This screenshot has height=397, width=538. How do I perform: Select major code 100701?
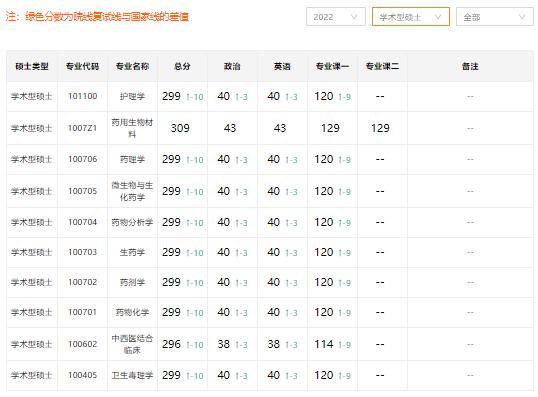click(82, 312)
